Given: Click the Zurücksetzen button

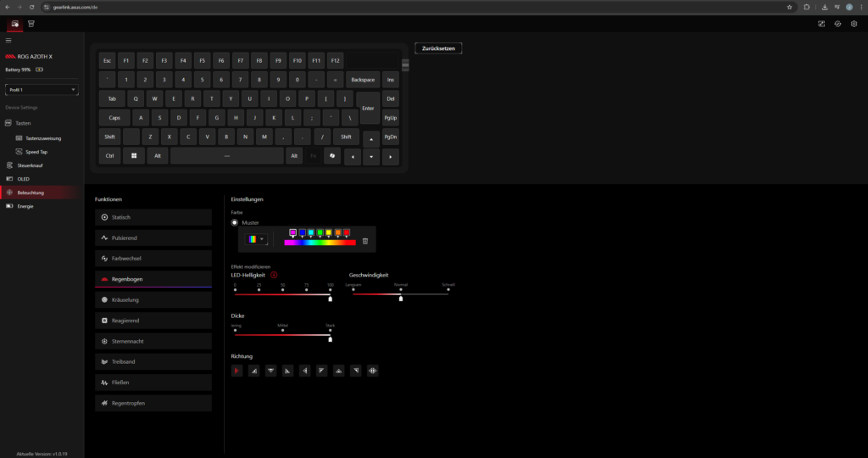Looking at the screenshot, I should pyautogui.click(x=438, y=48).
